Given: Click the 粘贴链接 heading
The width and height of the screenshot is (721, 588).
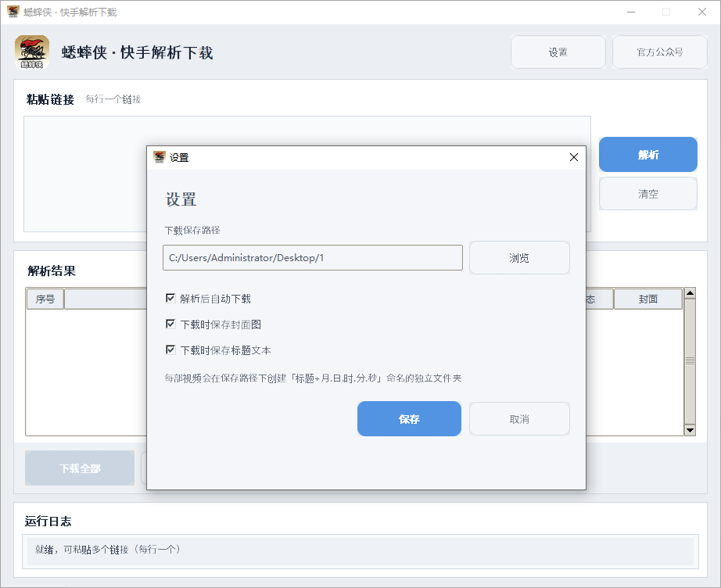Looking at the screenshot, I should click(50, 99).
